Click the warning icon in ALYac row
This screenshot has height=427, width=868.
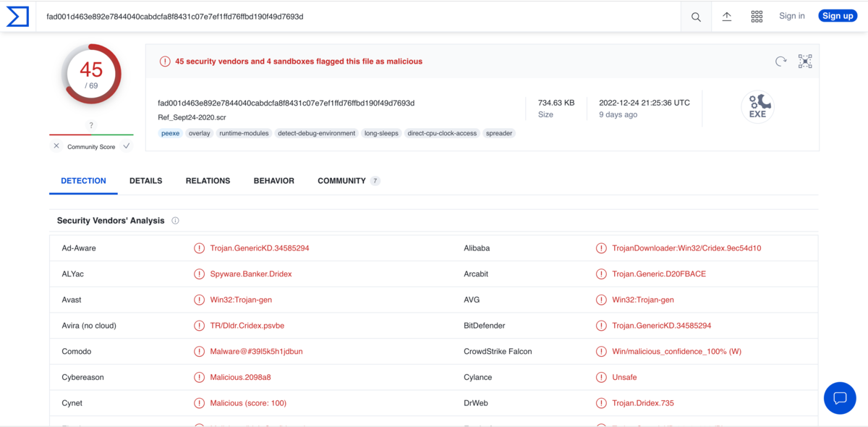coord(199,274)
